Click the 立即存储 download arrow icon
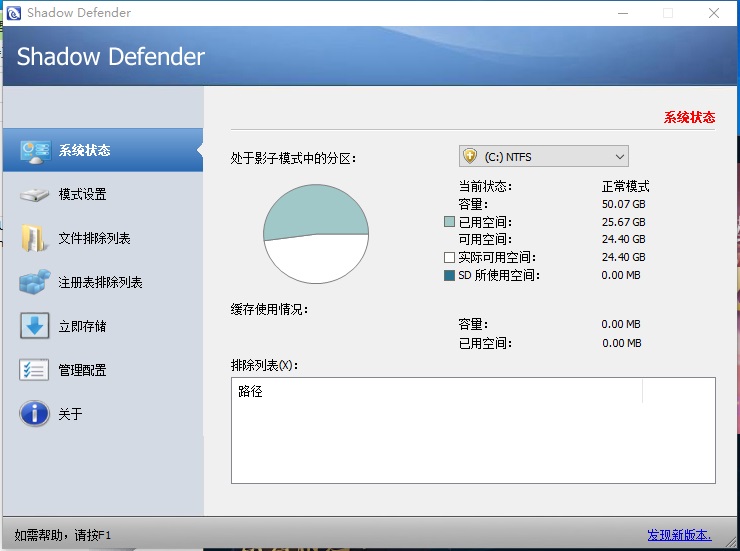This screenshot has height=551, width=740. pos(35,326)
